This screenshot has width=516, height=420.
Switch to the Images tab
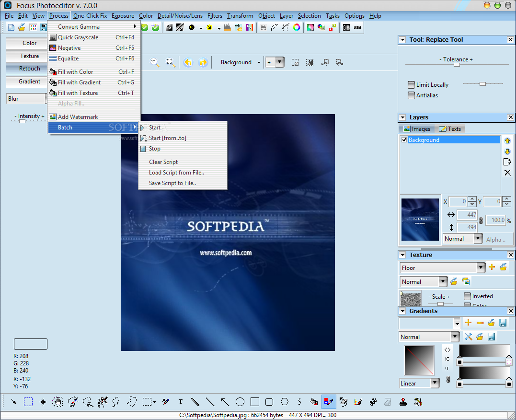pyautogui.click(x=417, y=129)
